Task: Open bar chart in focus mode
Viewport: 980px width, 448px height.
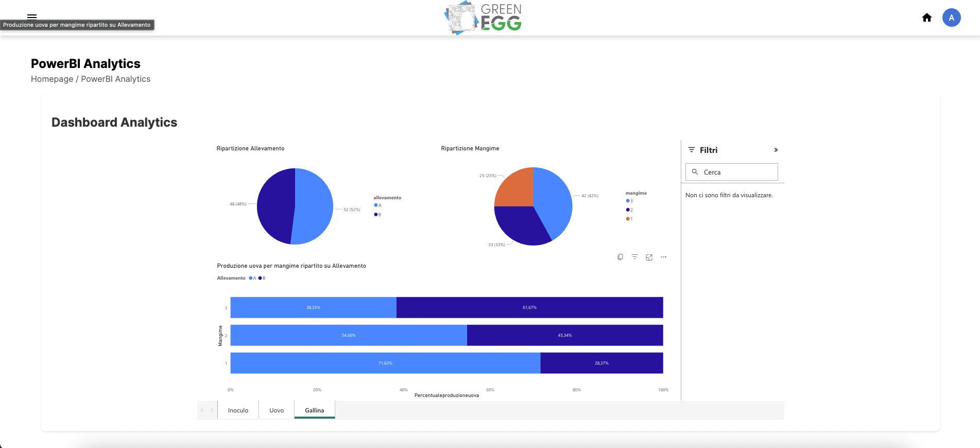Action: click(649, 257)
